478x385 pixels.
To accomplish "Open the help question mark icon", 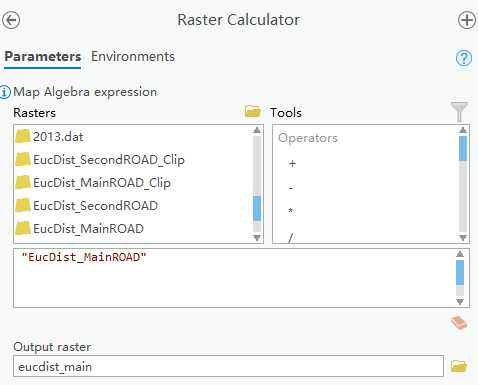I will (x=464, y=58).
